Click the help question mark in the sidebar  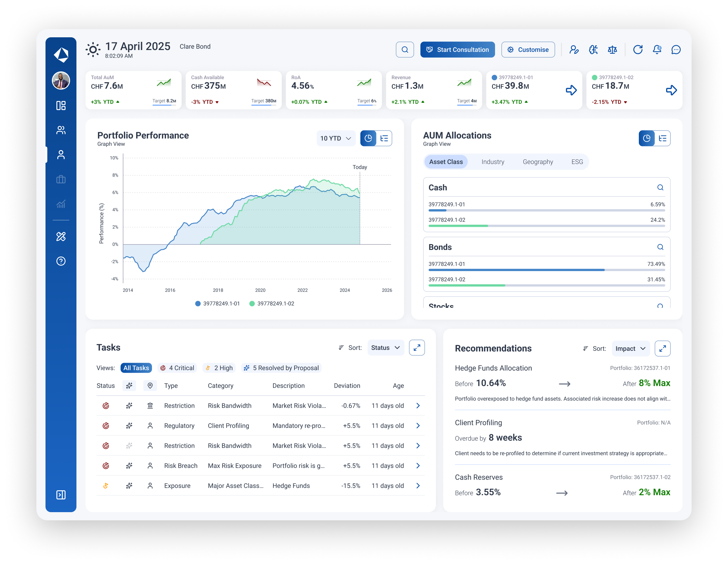coord(61,261)
